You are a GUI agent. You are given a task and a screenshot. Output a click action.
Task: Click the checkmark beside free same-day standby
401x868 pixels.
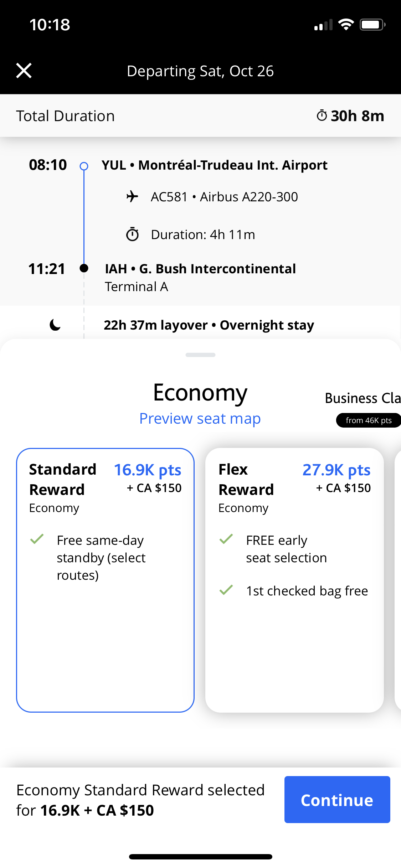coord(37,539)
